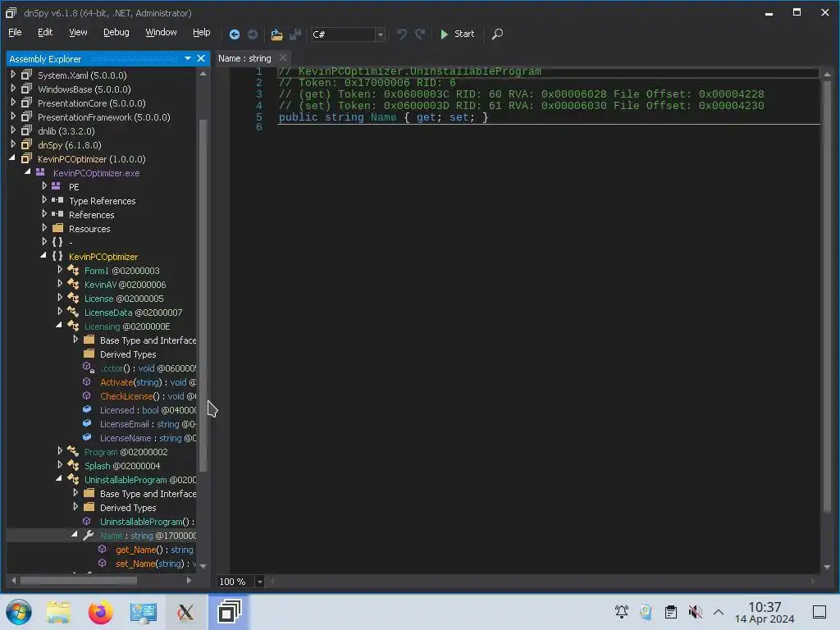
Task: Expand the Resources folder node
Action: click(44, 228)
